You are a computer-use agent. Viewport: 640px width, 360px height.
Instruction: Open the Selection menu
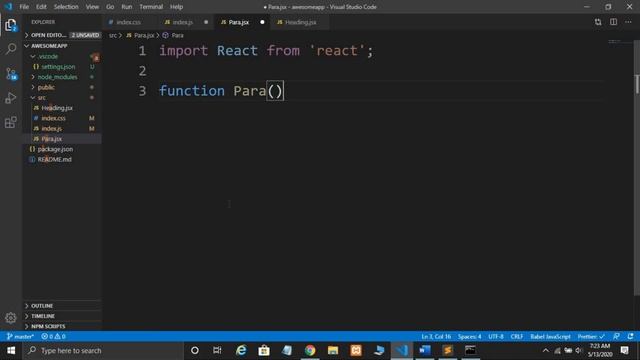pyautogui.click(x=66, y=7)
